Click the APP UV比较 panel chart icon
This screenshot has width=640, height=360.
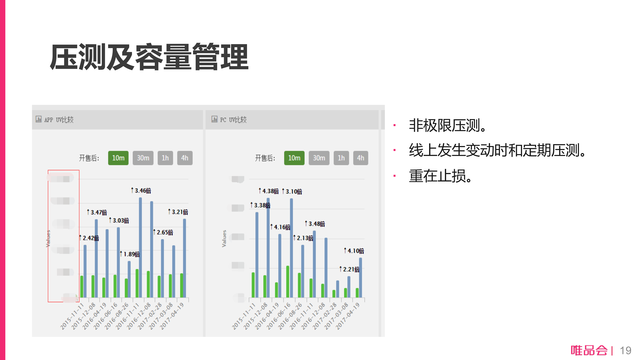point(38,119)
